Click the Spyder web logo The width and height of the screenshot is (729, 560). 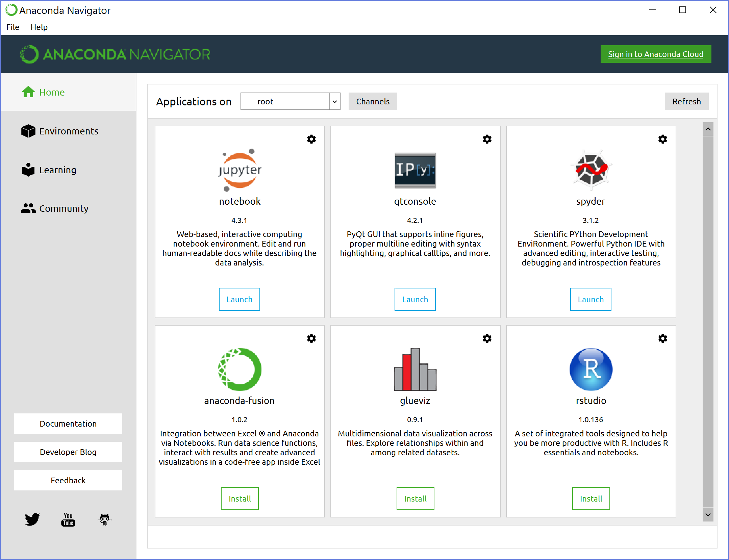tap(591, 170)
